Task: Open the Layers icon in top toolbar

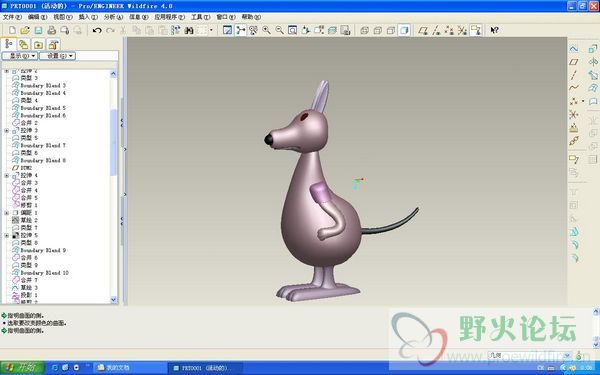Action: pos(332,30)
